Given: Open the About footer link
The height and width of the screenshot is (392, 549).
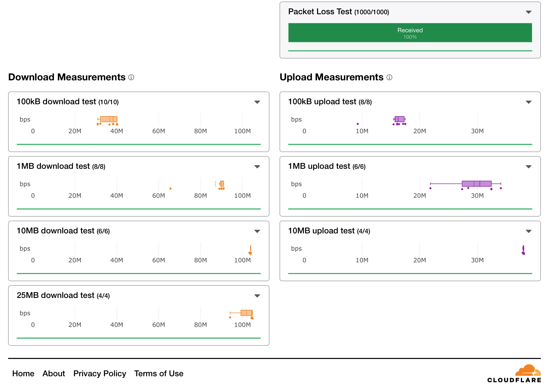Looking at the screenshot, I should 54,373.
